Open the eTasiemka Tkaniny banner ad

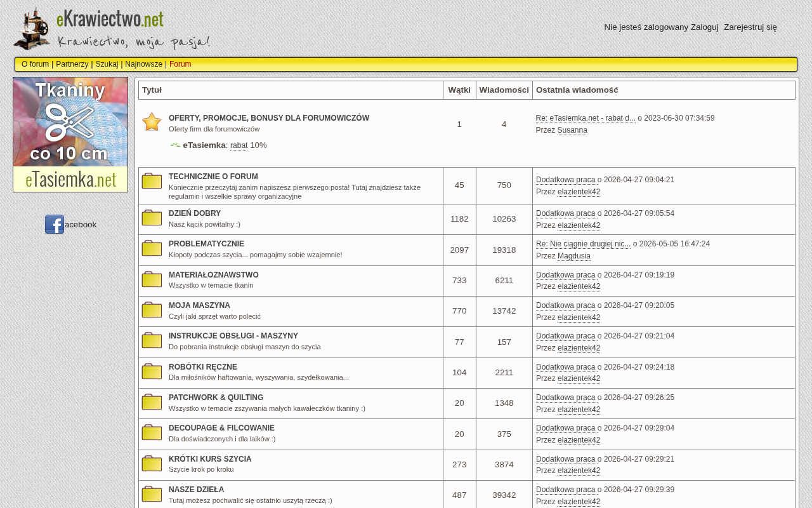pos(70,135)
